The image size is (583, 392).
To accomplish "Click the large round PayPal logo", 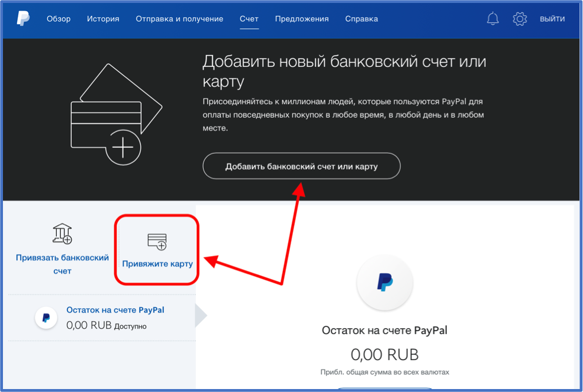I will pos(385,283).
